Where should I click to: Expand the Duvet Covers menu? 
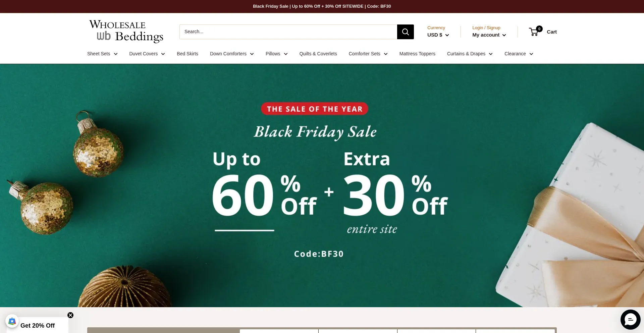pyautogui.click(x=147, y=54)
